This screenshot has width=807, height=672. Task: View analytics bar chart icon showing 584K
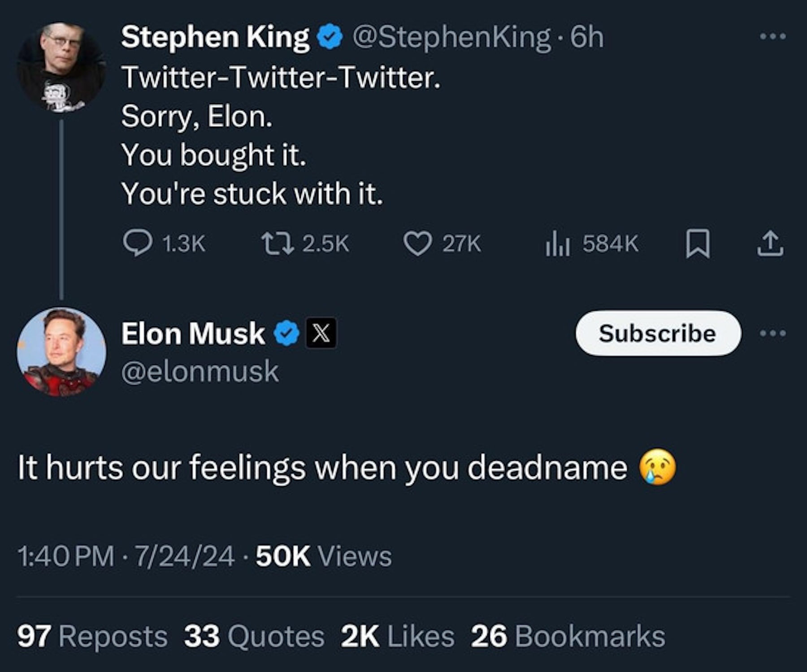(x=557, y=243)
